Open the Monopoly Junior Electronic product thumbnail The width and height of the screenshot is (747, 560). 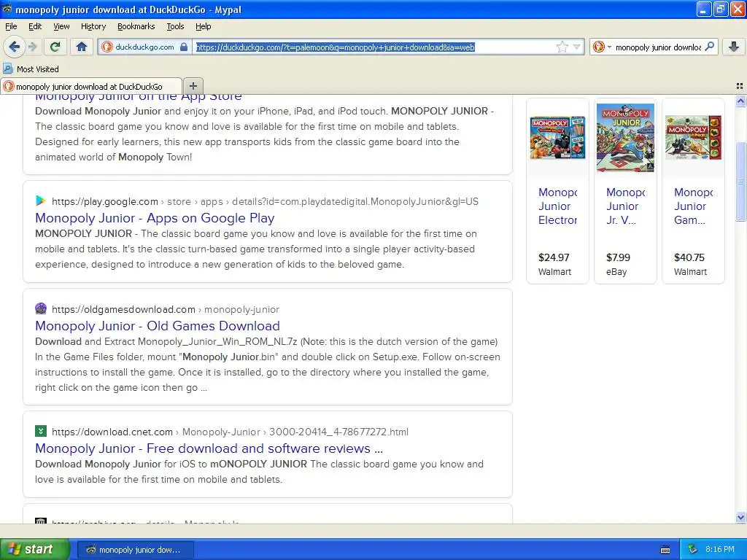point(557,137)
